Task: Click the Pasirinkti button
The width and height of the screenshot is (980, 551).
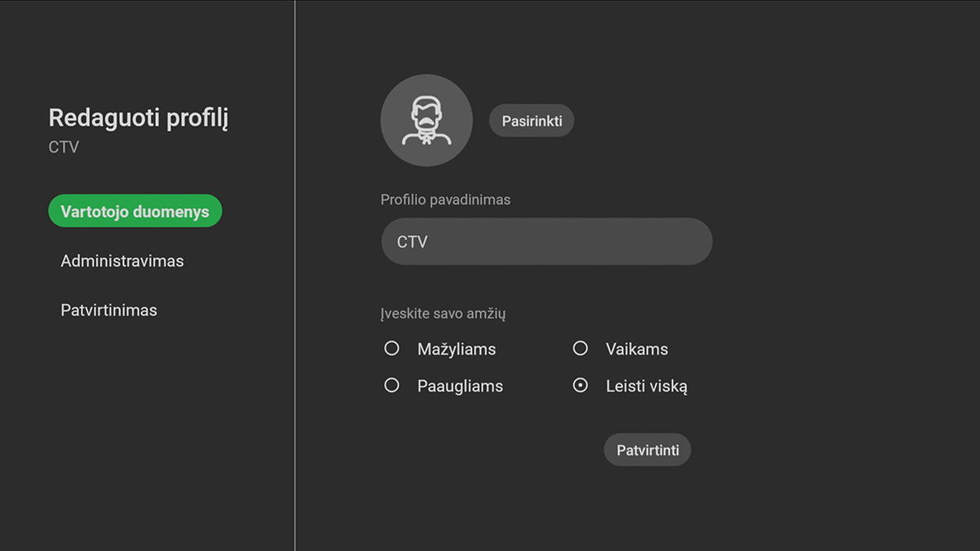Action: [x=531, y=120]
